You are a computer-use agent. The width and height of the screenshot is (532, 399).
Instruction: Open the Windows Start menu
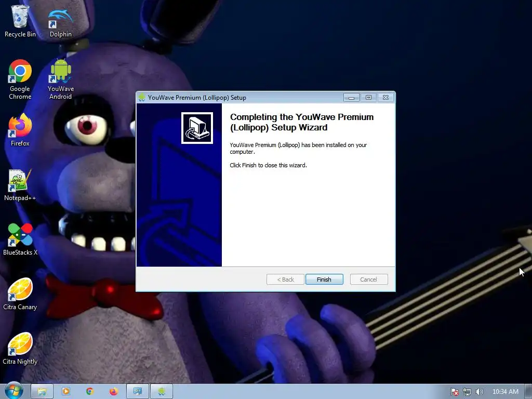(x=14, y=391)
